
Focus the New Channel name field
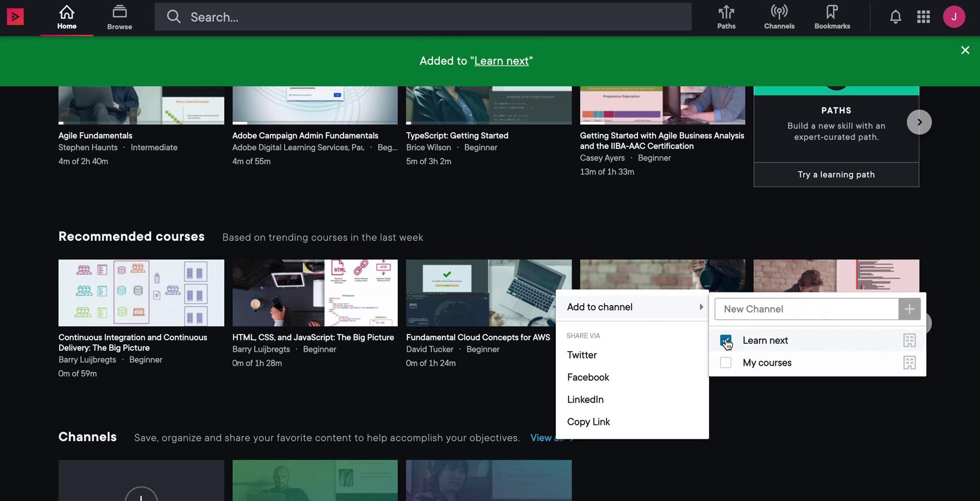[806, 309]
